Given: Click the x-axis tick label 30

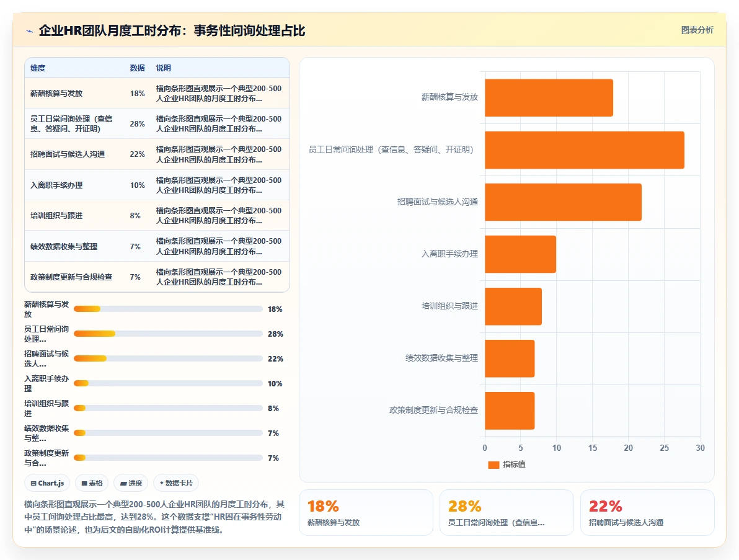Looking at the screenshot, I should (x=701, y=448).
